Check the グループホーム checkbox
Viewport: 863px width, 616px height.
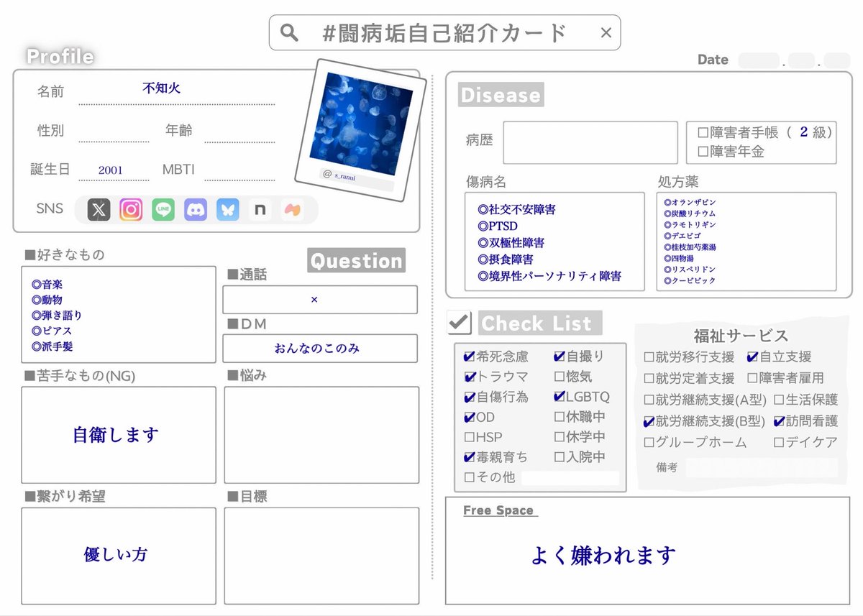pos(649,443)
